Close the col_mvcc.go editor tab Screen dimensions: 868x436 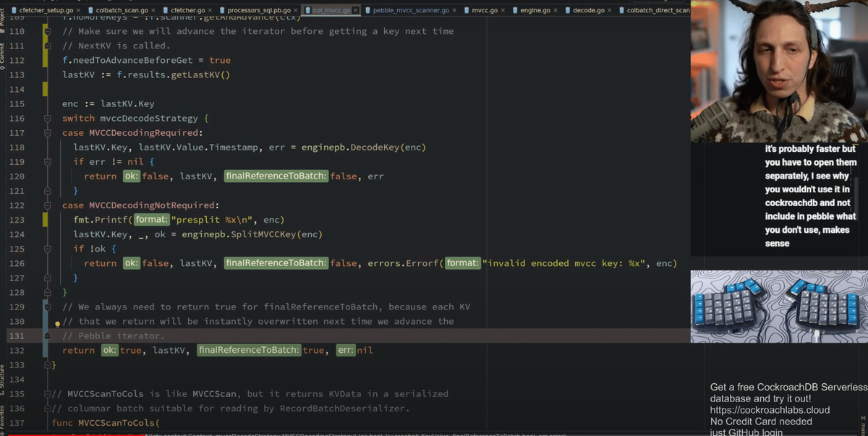click(x=355, y=11)
